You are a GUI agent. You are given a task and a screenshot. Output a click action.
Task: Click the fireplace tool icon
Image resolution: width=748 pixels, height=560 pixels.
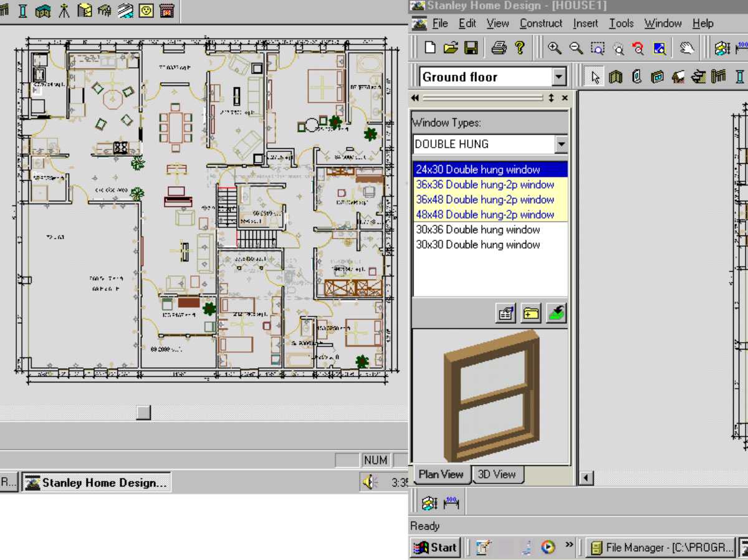tap(166, 9)
